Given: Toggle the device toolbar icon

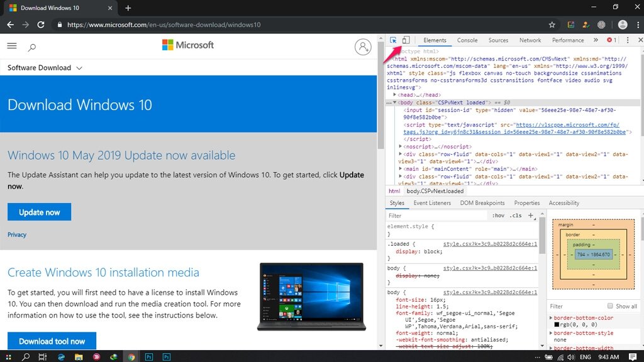Looking at the screenshot, I should (406, 40).
